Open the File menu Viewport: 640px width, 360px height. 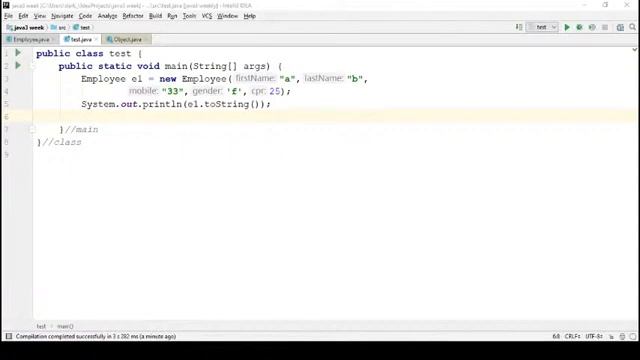pyautogui.click(x=9, y=16)
